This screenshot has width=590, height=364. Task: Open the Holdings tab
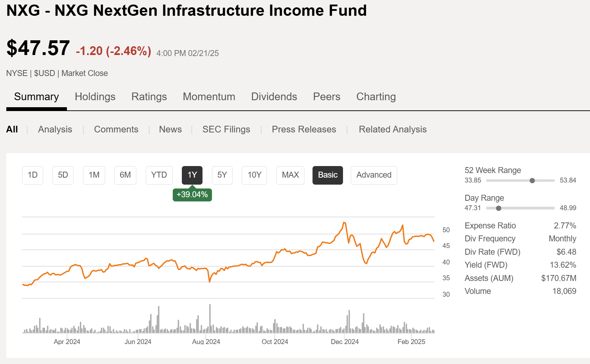[95, 97]
